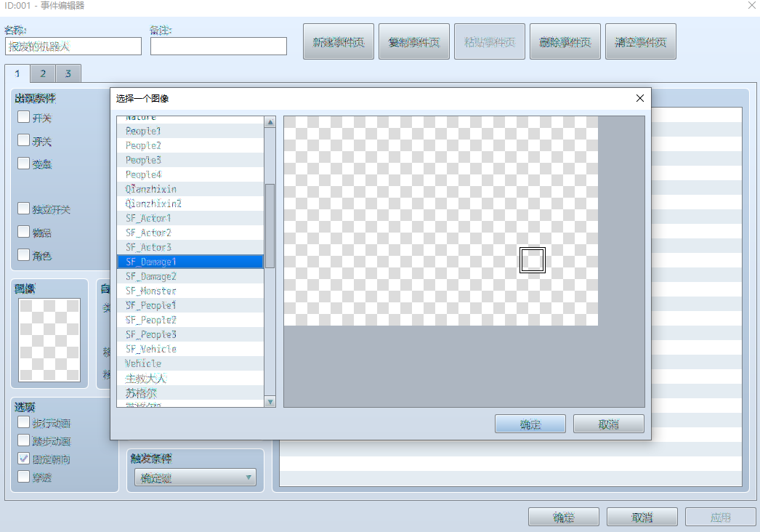Pick SF_Actor3 from the image list
The width and height of the screenshot is (760, 532).
(190, 247)
